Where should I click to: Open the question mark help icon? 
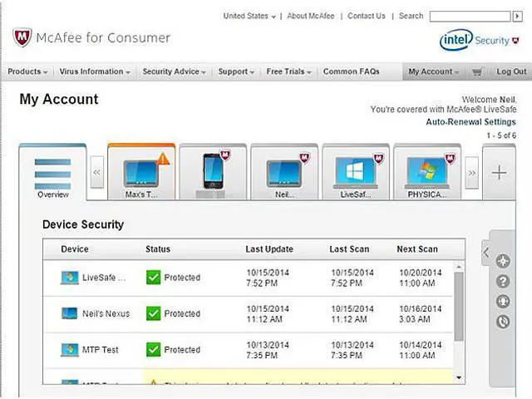point(502,282)
